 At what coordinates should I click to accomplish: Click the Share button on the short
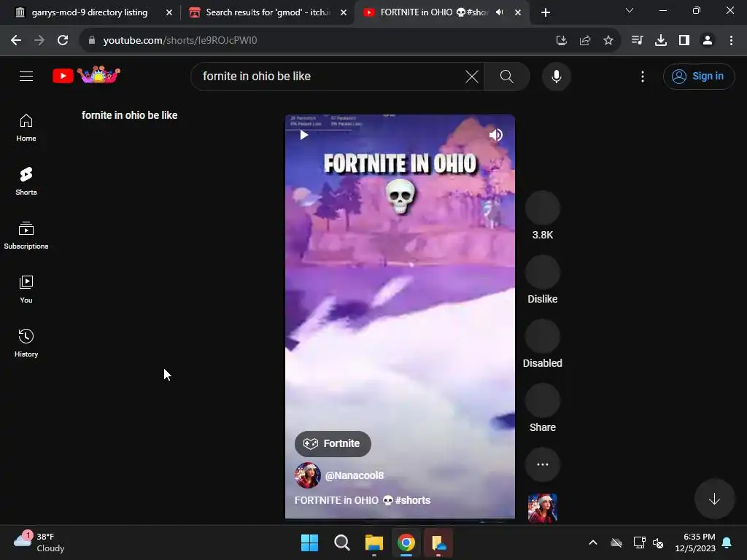click(542, 401)
